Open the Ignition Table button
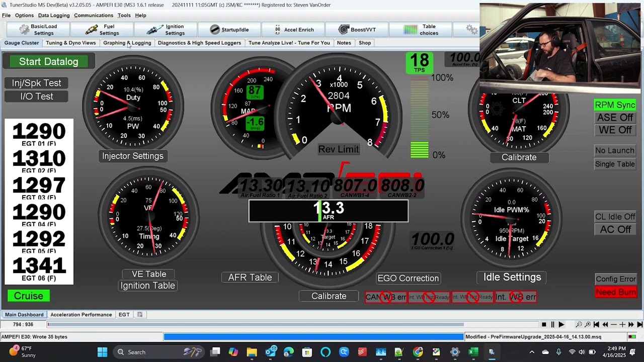 click(x=148, y=286)
